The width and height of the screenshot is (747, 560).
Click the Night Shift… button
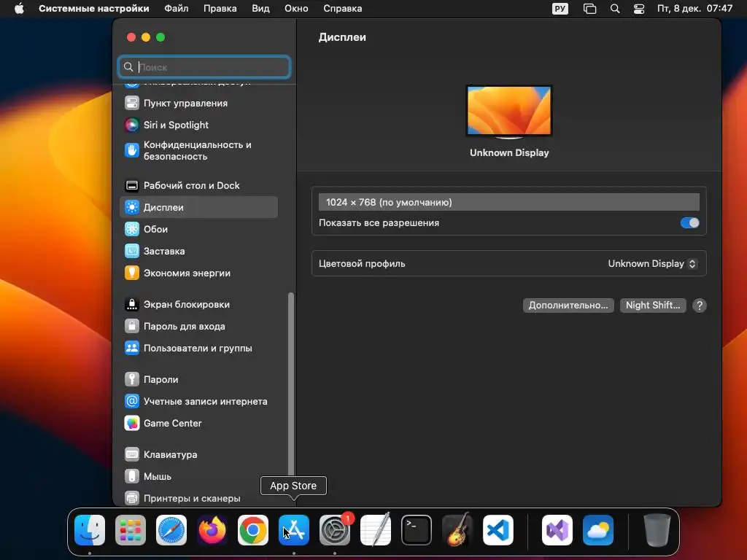[x=653, y=306]
